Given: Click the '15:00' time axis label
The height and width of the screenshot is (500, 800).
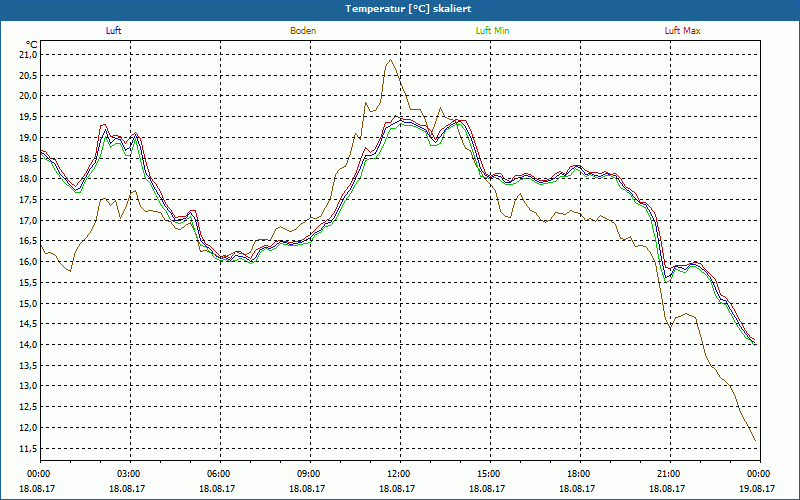Looking at the screenshot, I should point(490,474).
